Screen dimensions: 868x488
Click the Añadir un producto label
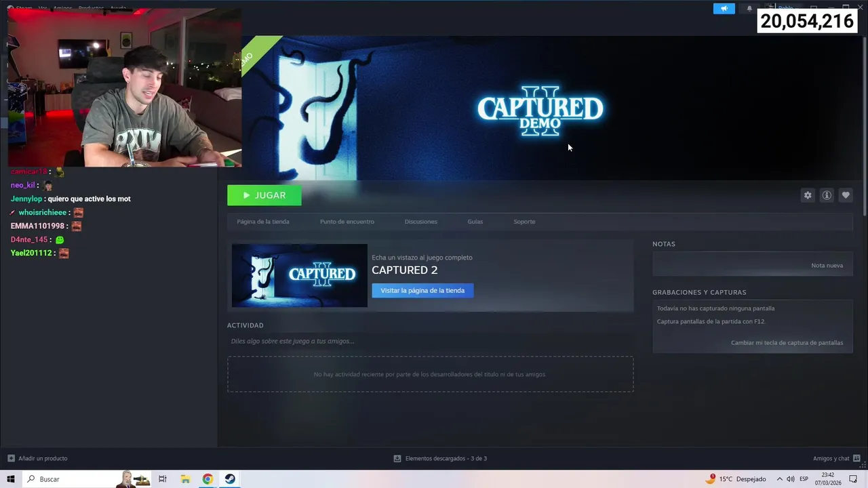[43, 458]
